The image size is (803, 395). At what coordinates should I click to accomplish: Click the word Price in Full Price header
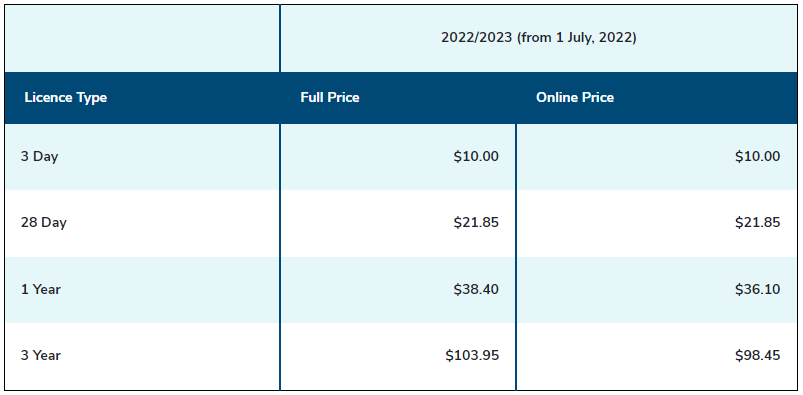(343, 97)
